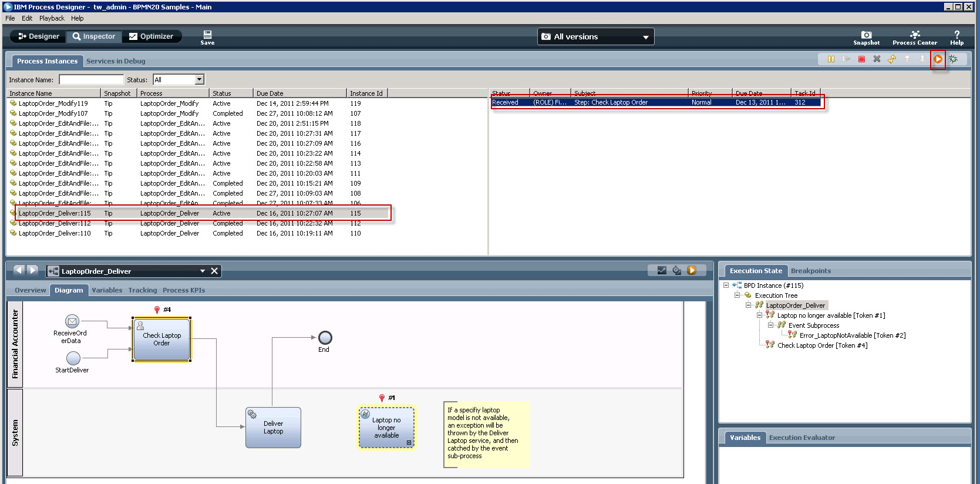Open the Process KPIs tab
980x484 pixels.
pos(184,290)
